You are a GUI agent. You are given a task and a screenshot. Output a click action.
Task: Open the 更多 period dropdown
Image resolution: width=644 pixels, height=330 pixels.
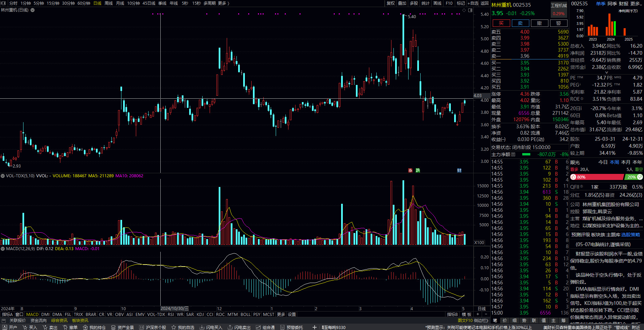[x=223, y=3]
